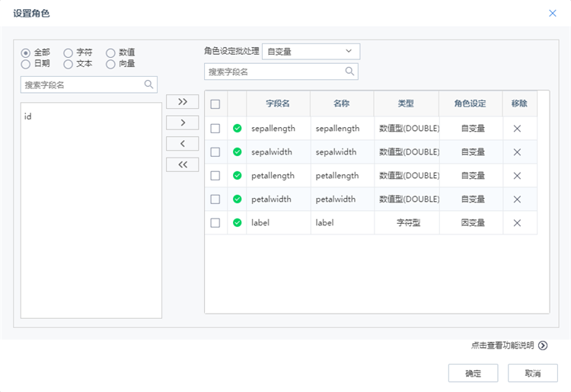
Task: Check the sepalwidth row checkbox
Action: click(x=215, y=152)
